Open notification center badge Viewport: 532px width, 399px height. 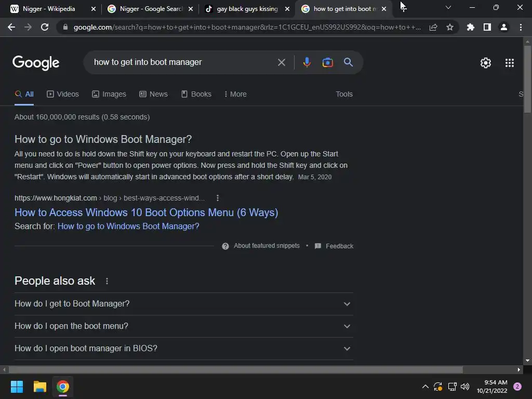click(x=517, y=387)
